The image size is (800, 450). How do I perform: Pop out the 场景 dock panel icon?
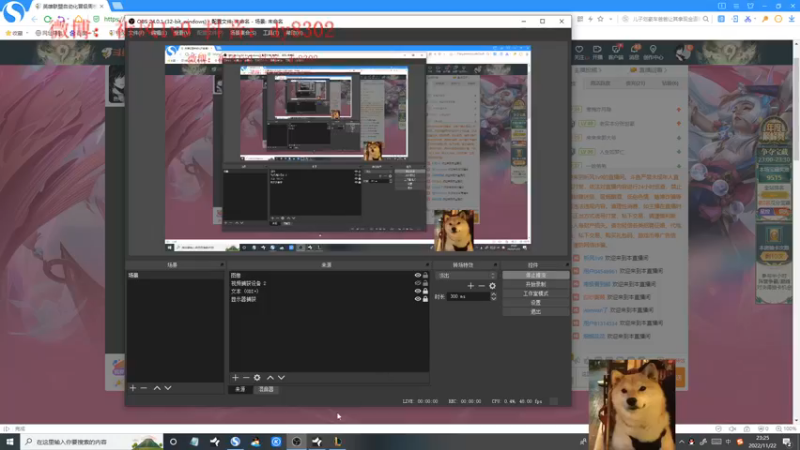221,265
